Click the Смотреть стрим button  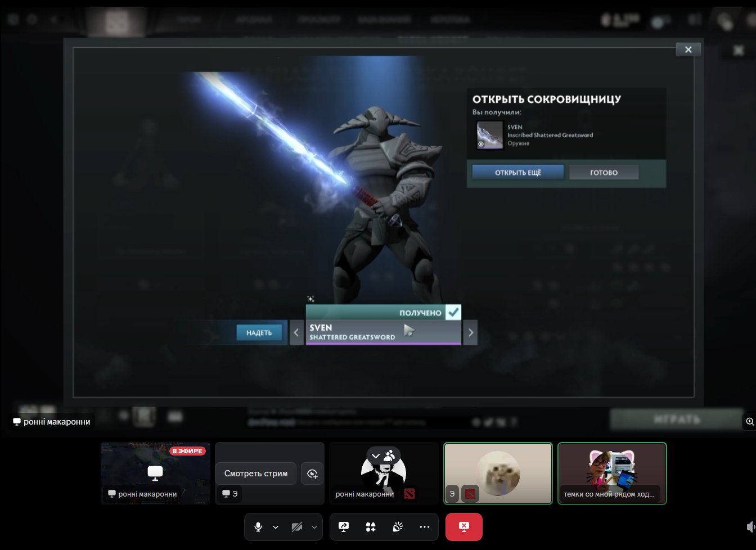tap(256, 474)
